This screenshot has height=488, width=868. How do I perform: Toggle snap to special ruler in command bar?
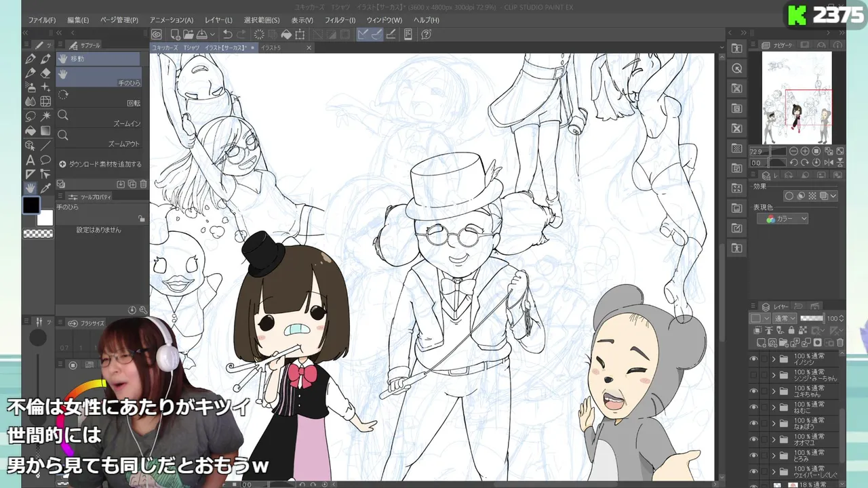376,35
